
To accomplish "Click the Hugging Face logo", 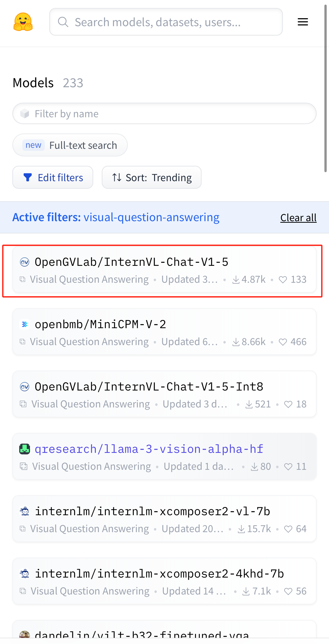I will click(x=23, y=22).
